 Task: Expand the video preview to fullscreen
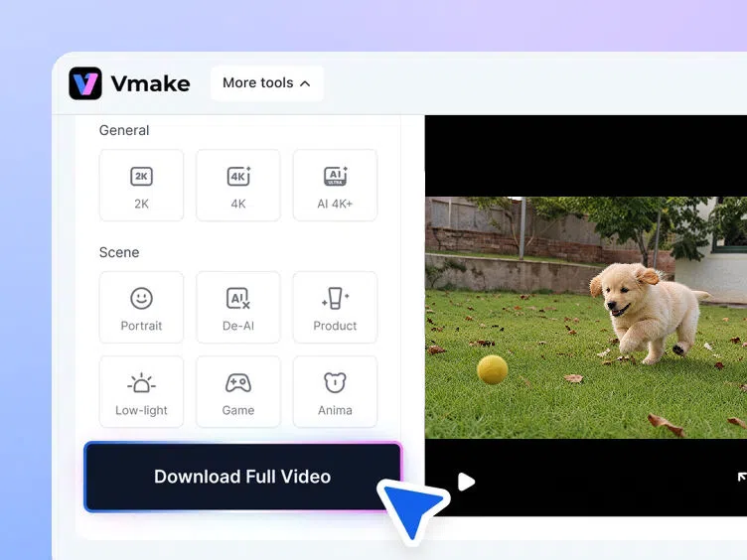[x=741, y=478]
